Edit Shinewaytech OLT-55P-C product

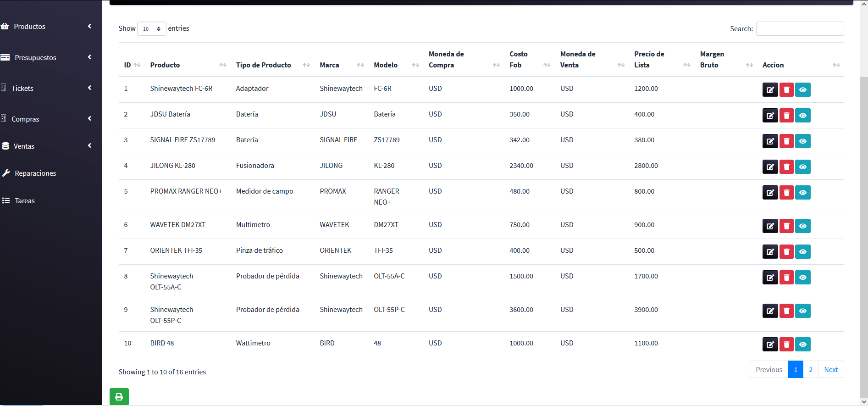pyautogui.click(x=770, y=311)
